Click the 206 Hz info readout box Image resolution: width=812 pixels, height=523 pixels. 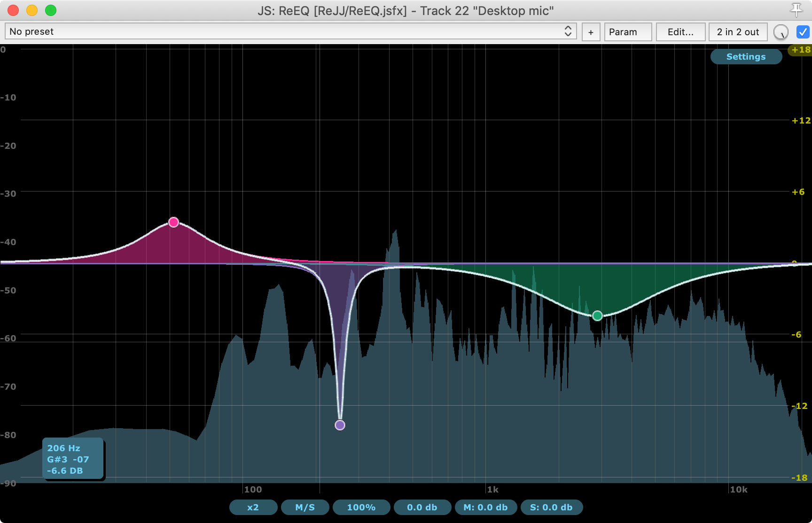73,459
